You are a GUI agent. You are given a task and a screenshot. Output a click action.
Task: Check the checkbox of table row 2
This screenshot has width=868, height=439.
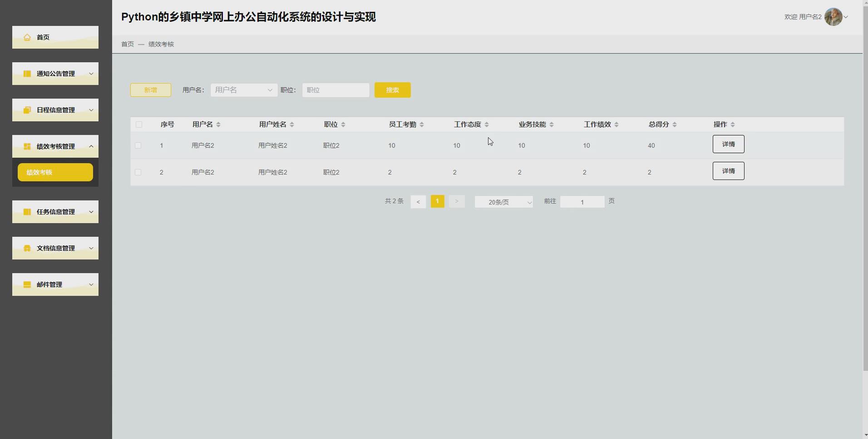click(x=139, y=172)
